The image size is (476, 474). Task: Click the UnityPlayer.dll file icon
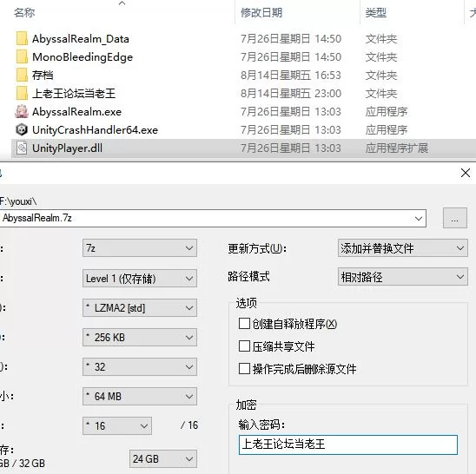pyautogui.click(x=22, y=148)
